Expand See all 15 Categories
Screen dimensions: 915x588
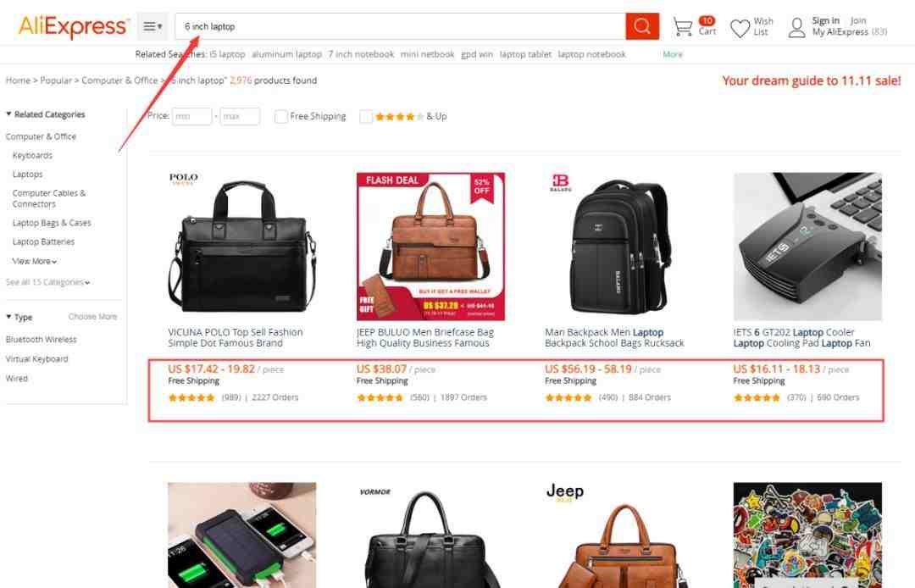pyautogui.click(x=47, y=282)
